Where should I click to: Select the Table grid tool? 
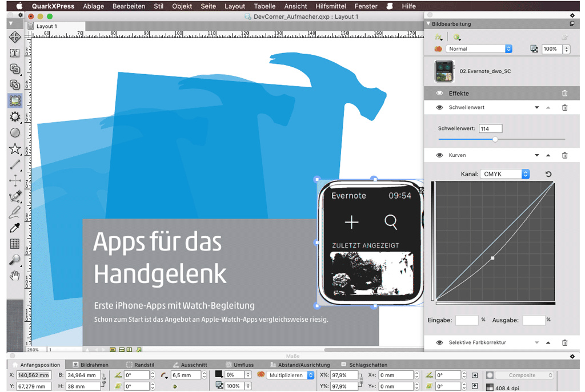[x=15, y=244]
